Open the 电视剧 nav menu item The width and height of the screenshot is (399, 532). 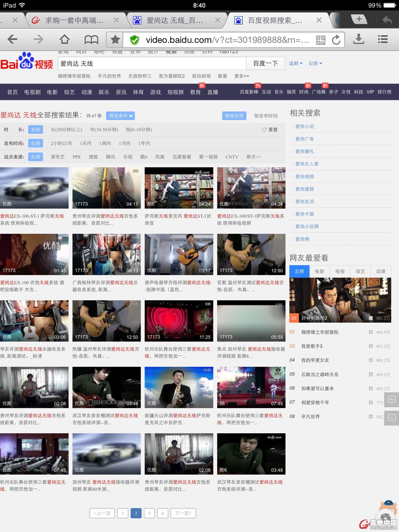[x=32, y=92]
